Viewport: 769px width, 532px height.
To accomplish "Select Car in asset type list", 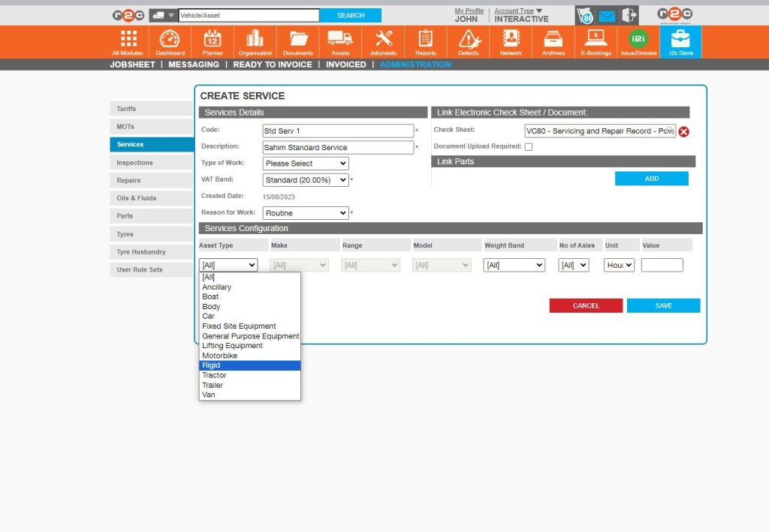I will (x=249, y=317).
